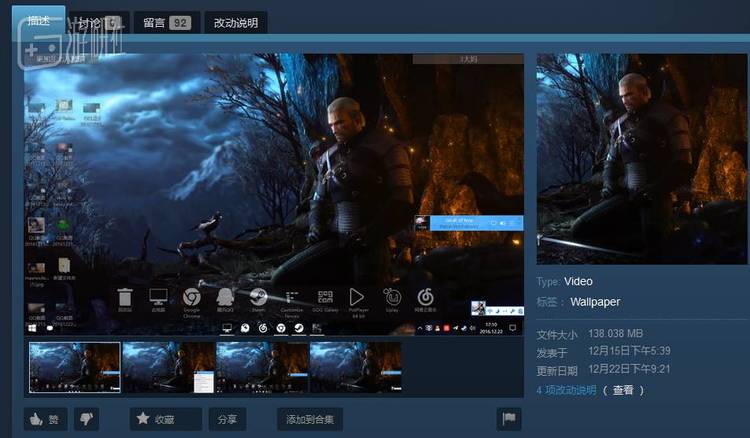Image resolution: width=750 pixels, height=438 pixels.
Task: Switch to the 描述 tab
Action: pos(39,21)
